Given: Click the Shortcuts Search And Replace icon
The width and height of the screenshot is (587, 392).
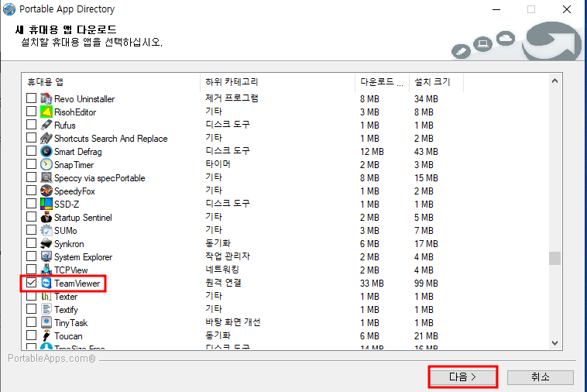Looking at the screenshot, I should 46,138.
